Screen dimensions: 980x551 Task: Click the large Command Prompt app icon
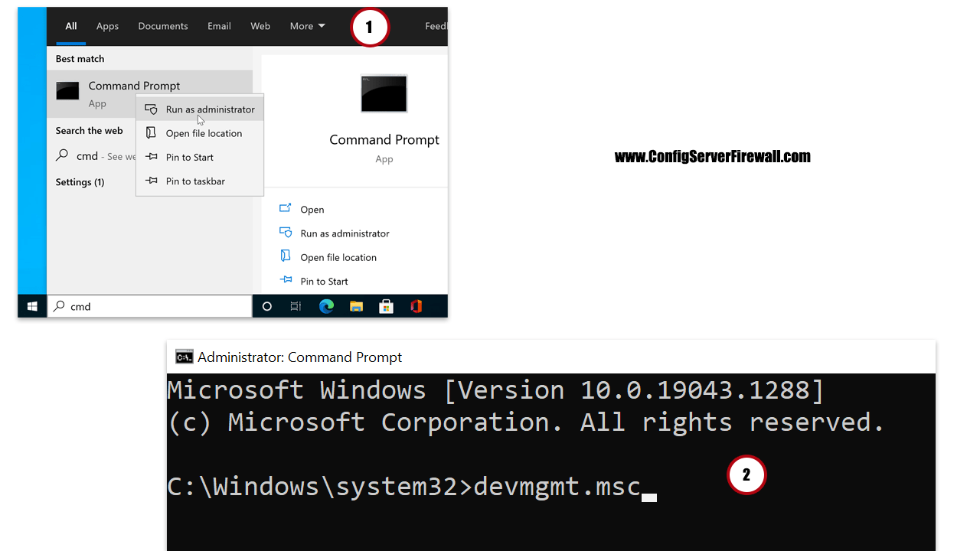point(384,93)
